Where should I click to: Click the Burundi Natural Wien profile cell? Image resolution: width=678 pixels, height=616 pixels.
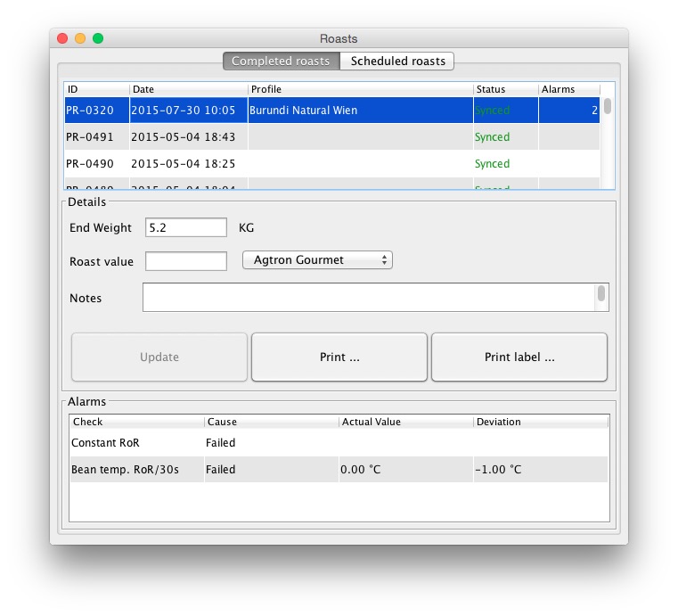[361, 111]
